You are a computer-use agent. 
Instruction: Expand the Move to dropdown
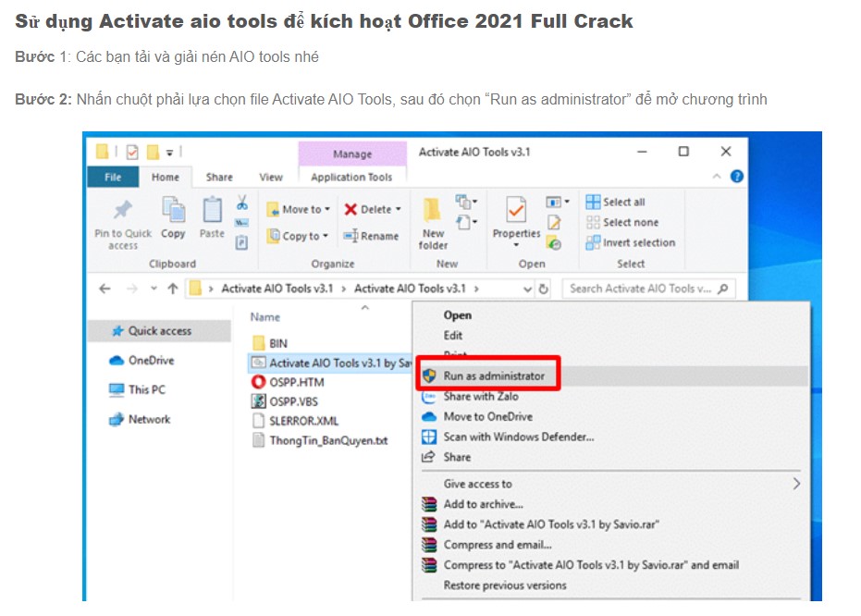pyautogui.click(x=327, y=210)
